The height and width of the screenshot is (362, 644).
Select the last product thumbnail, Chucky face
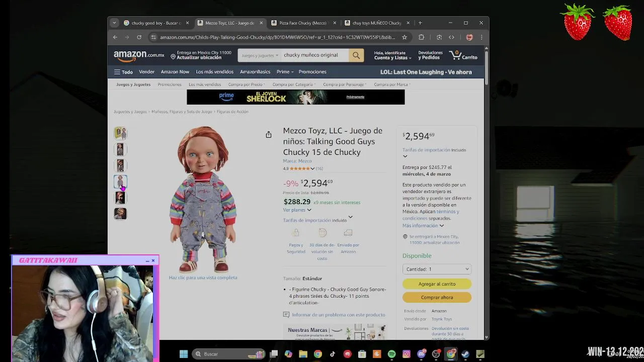point(120,214)
